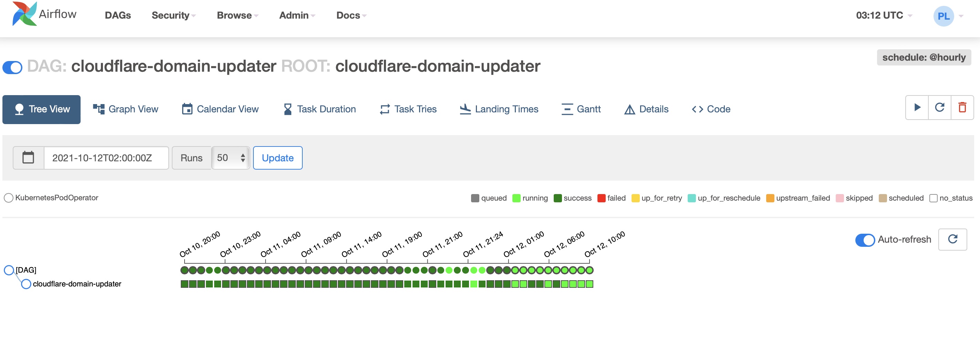980x344 pixels.
Task: Click the cloudflare-domain-updater DAG title
Action: (x=174, y=66)
